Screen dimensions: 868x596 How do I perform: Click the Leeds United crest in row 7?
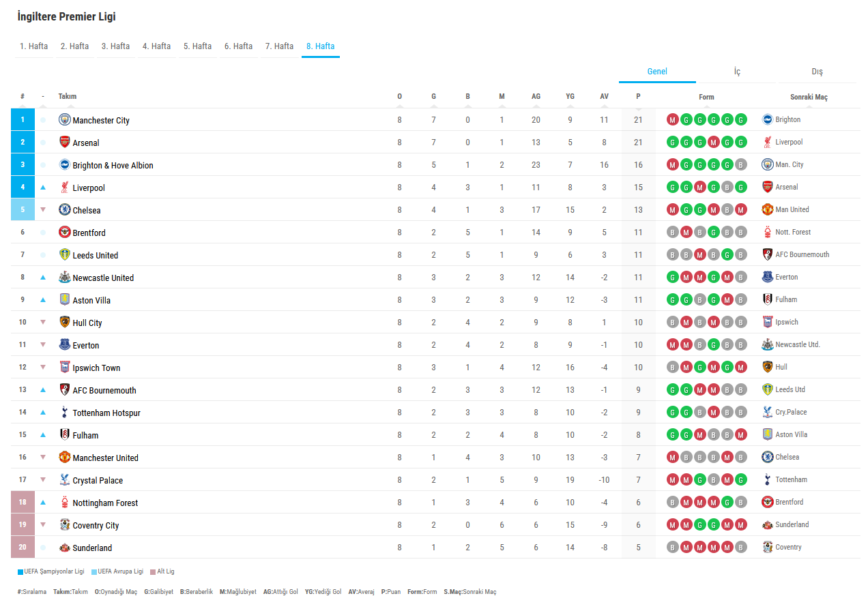coord(65,254)
